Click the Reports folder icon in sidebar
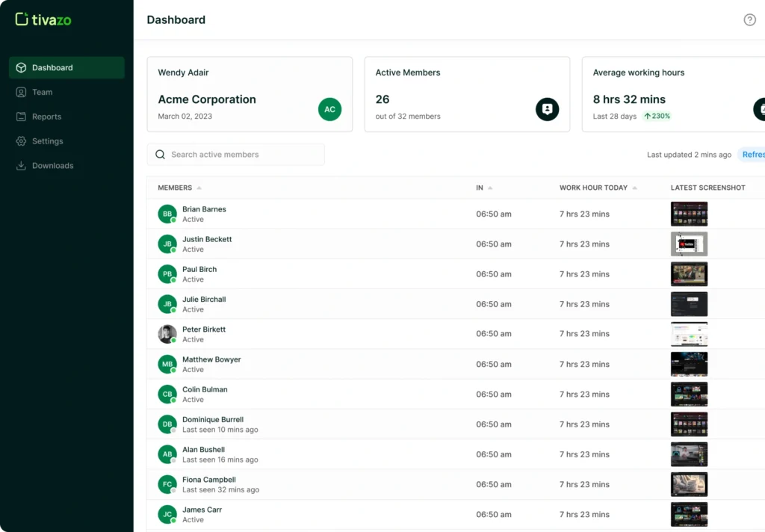 click(21, 117)
